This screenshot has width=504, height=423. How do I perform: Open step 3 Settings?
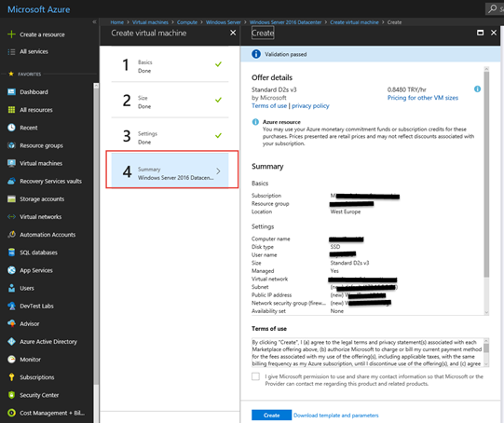click(170, 136)
